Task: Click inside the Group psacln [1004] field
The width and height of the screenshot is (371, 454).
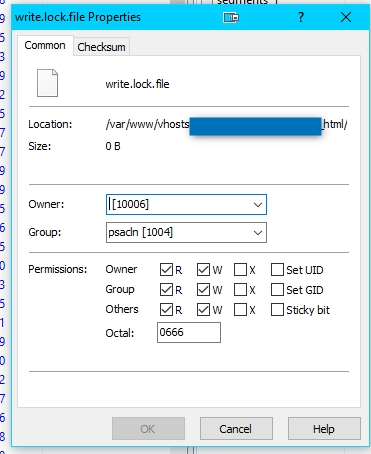Action: [186, 233]
